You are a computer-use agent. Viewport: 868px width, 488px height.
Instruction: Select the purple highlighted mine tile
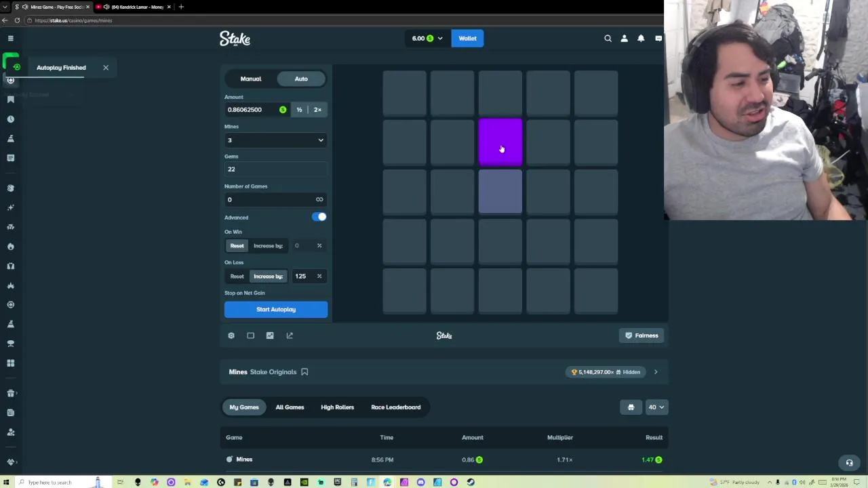(x=500, y=142)
